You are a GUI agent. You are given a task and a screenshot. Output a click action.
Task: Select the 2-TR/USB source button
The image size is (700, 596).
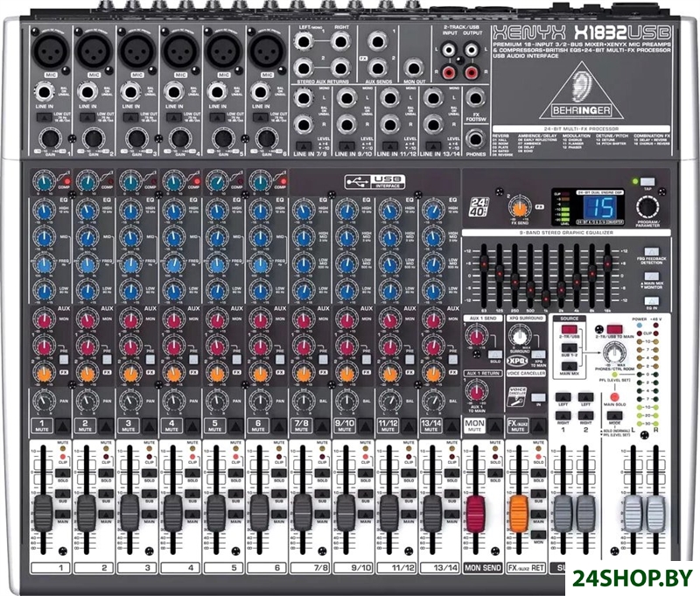pyautogui.click(x=570, y=329)
